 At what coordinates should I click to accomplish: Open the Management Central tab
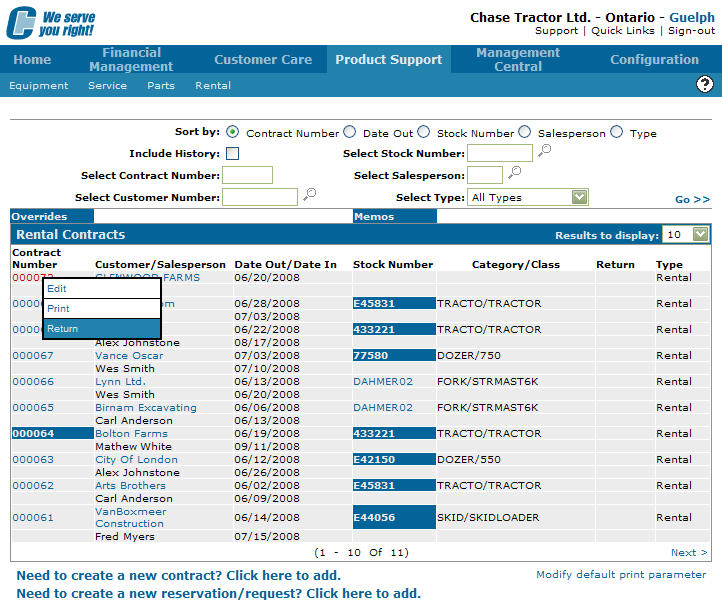coord(518,59)
